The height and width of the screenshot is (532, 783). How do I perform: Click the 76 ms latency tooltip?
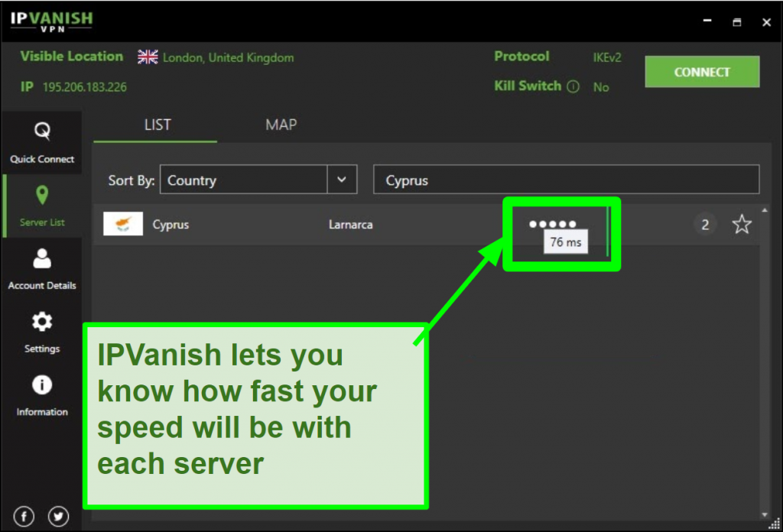pos(566,242)
